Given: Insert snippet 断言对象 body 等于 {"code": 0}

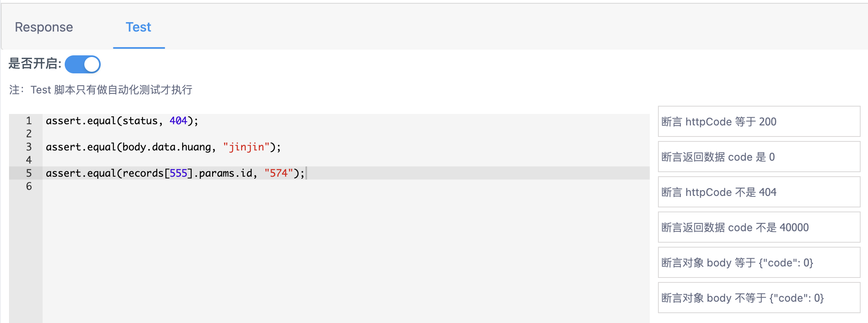Looking at the screenshot, I should click(x=759, y=263).
